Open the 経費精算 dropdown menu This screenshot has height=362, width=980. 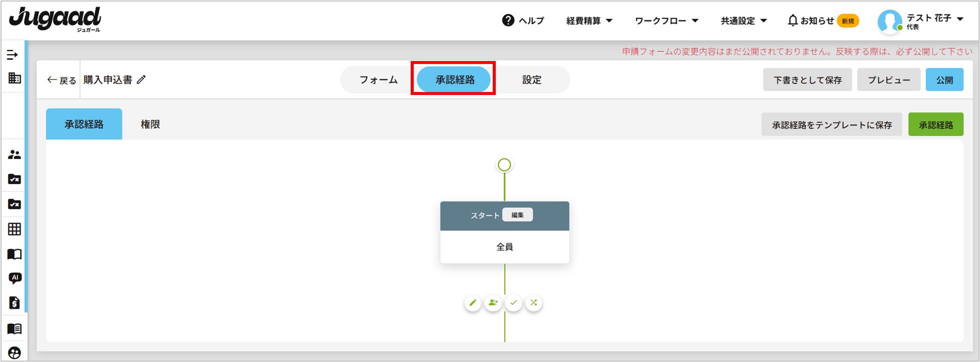(x=589, y=21)
